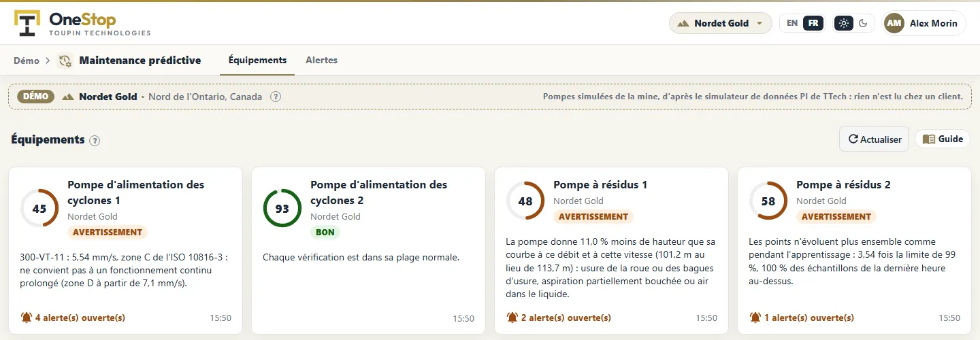
Task: Open the Guide button
Action: 943,139
